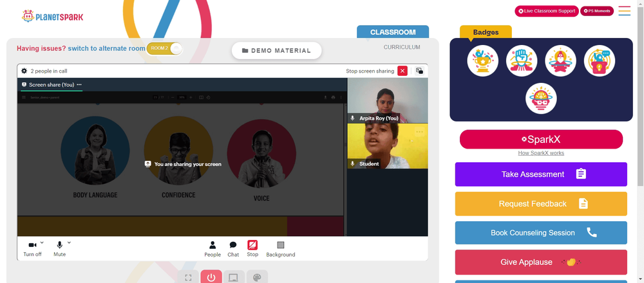Click "2 people in call" text

pos(49,71)
